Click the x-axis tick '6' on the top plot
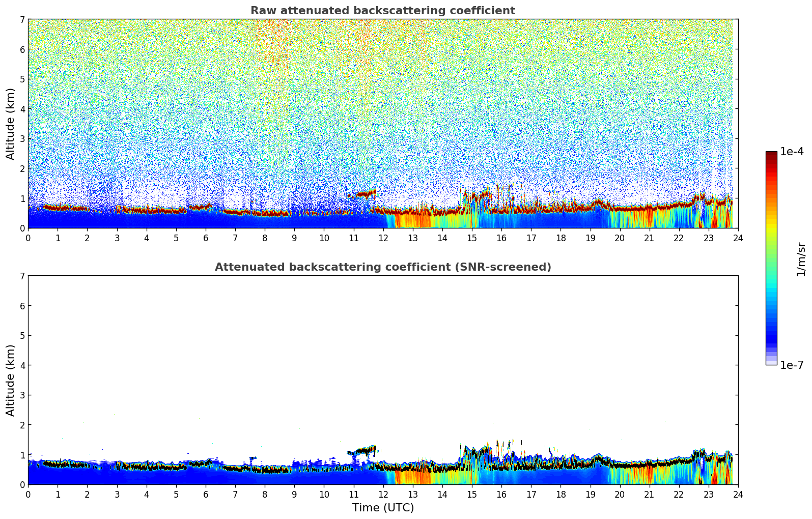This screenshot has width=812, height=519. (x=206, y=238)
